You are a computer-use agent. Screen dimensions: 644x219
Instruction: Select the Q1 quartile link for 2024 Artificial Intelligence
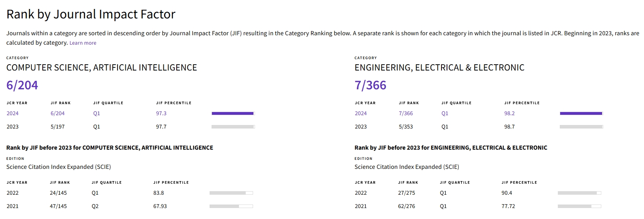pyautogui.click(x=97, y=113)
